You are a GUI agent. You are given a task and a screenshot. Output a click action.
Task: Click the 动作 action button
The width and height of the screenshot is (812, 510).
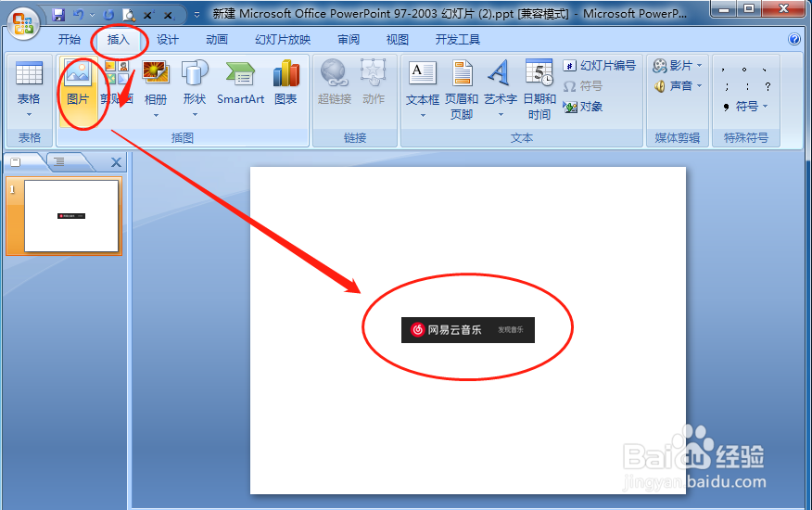tap(374, 83)
